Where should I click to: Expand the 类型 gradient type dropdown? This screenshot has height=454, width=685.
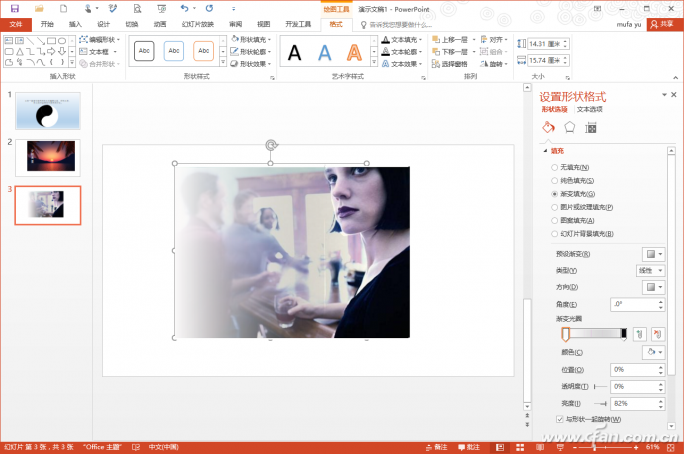[651, 270]
